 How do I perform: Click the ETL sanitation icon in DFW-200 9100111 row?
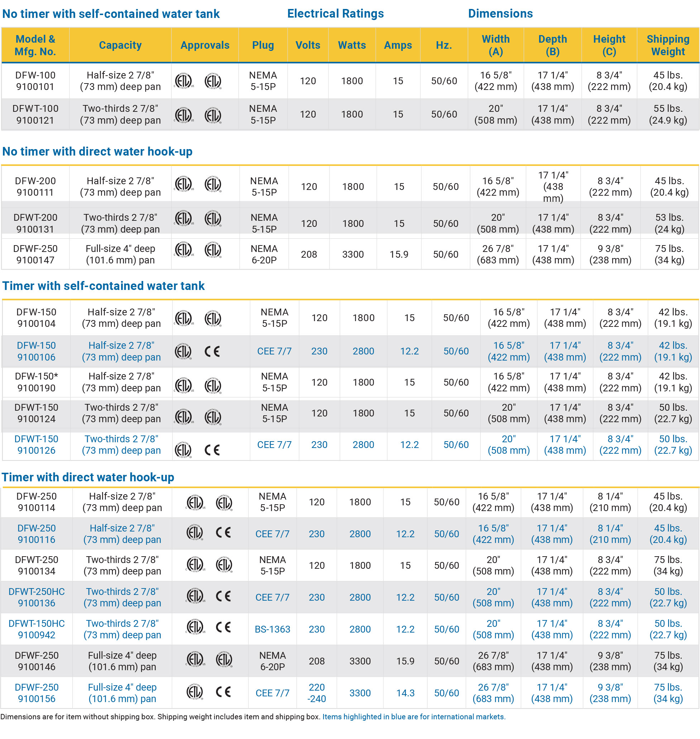[213, 184]
